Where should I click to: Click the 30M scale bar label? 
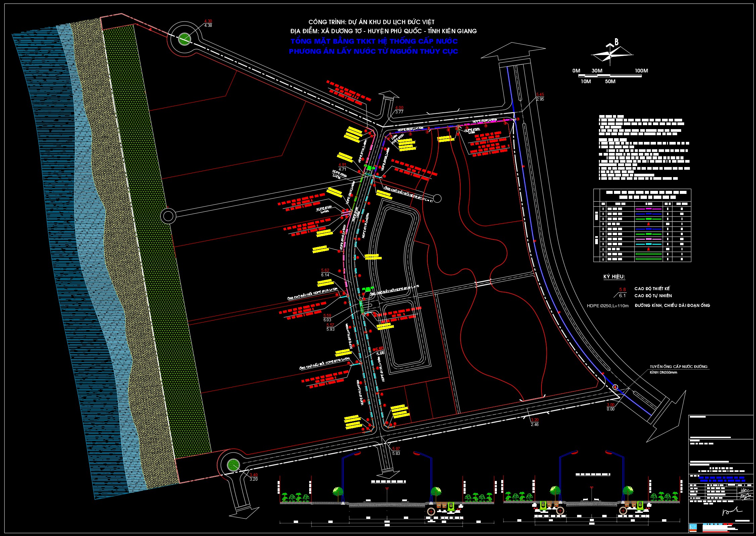[x=597, y=71]
